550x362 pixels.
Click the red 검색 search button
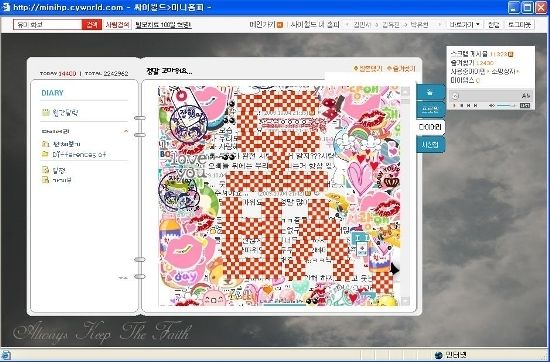[x=92, y=25]
